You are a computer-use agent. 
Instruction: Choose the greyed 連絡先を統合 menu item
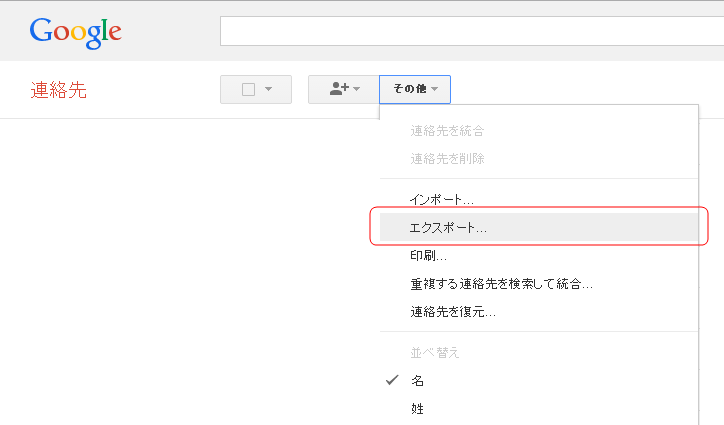click(x=539, y=131)
